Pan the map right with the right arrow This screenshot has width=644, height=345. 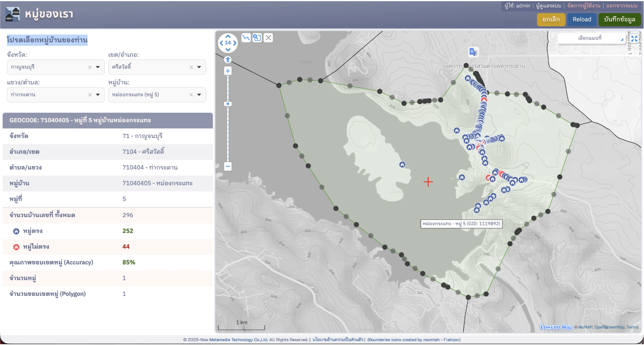235,43
